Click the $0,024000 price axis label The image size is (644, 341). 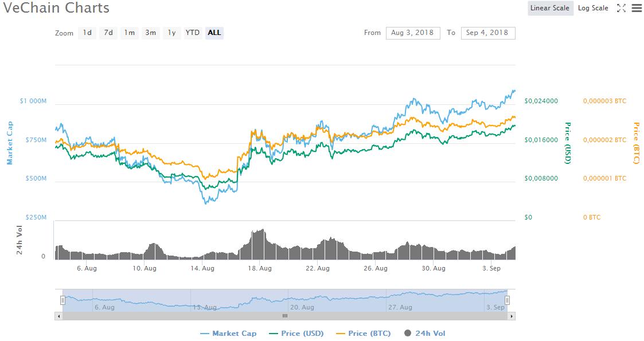(x=541, y=101)
